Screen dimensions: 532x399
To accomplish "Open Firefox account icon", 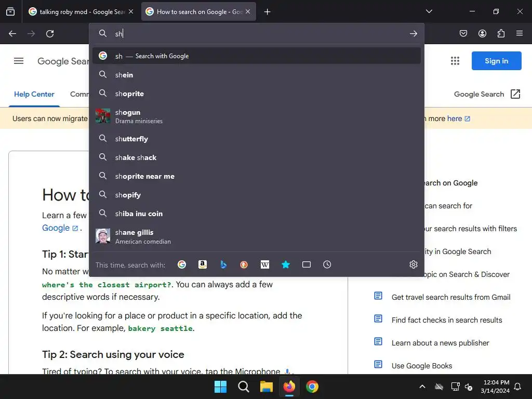I will (482, 33).
